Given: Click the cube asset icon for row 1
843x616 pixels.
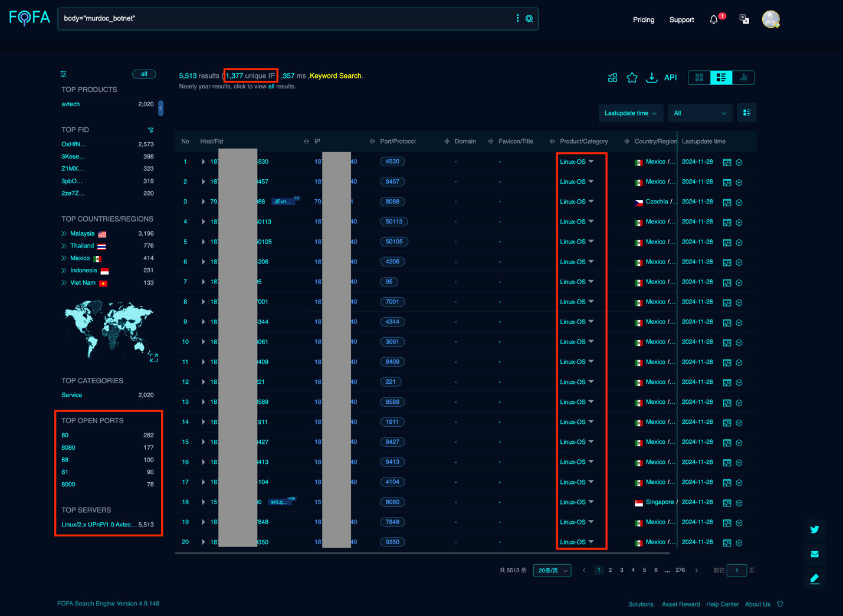Looking at the screenshot, I should [739, 163].
